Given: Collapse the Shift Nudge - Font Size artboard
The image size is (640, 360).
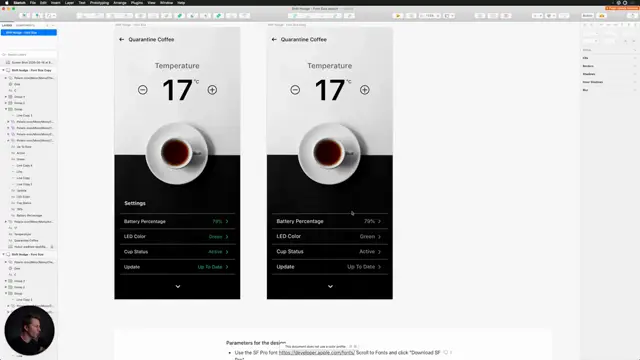Looking at the screenshot, I should (3, 254).
